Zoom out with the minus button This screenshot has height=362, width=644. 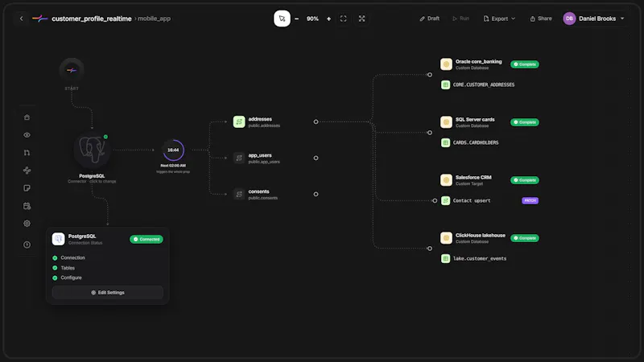click(296, 19)
